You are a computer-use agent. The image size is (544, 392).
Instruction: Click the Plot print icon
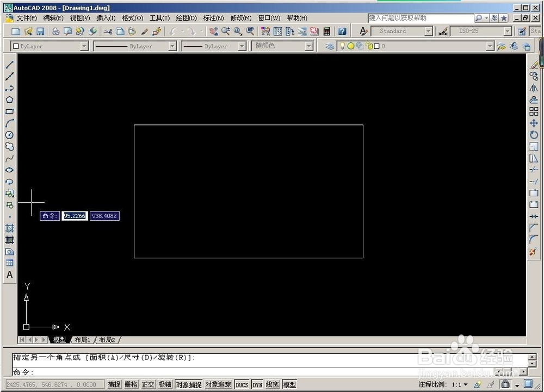tap(55, 32)
